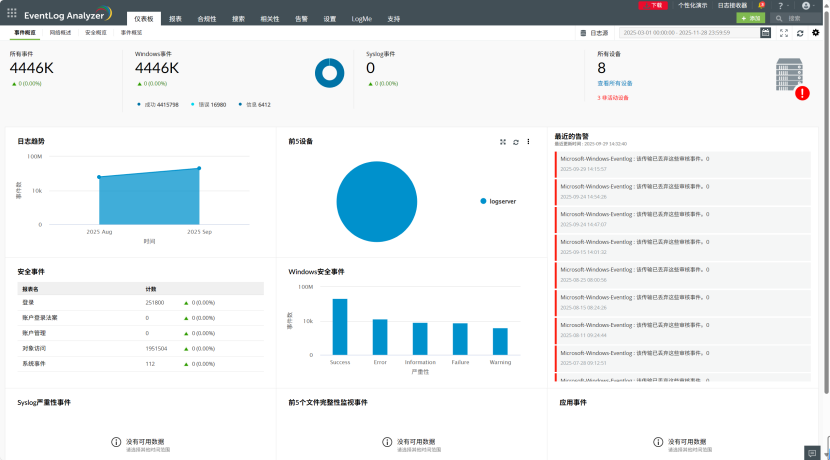The image size is (830, 460).
Task: Open dashboard settings gear icon
Action: click(816, 32)
